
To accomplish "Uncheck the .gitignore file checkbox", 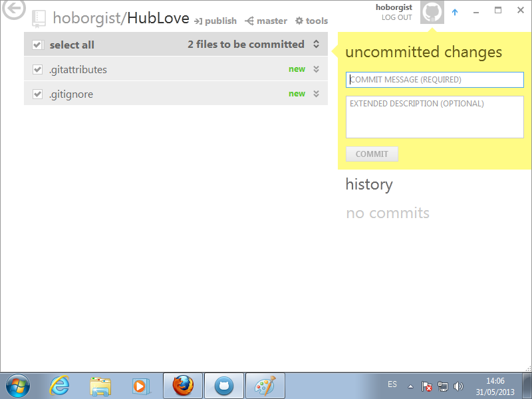I will coord(37,94).
